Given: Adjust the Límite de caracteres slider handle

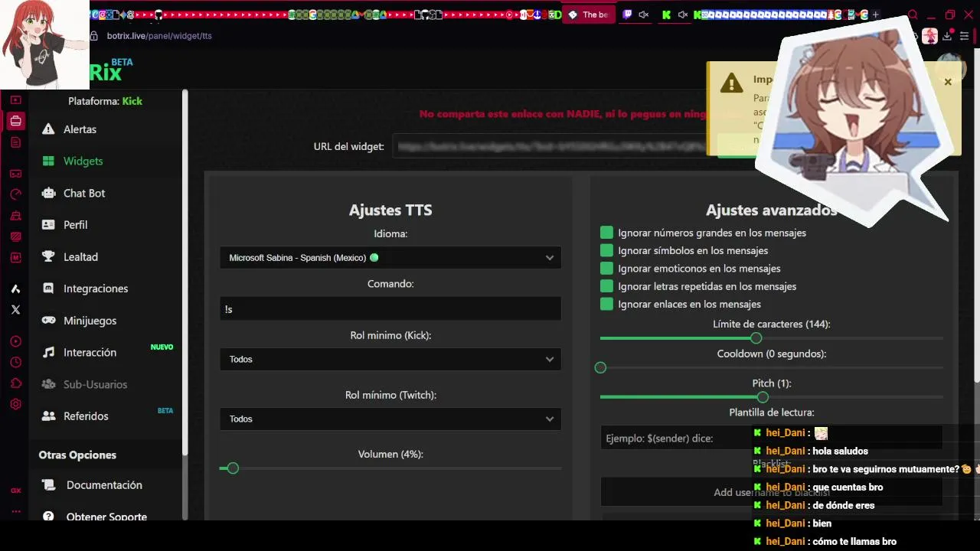Looking at the screenshot, I should (756, 338).
